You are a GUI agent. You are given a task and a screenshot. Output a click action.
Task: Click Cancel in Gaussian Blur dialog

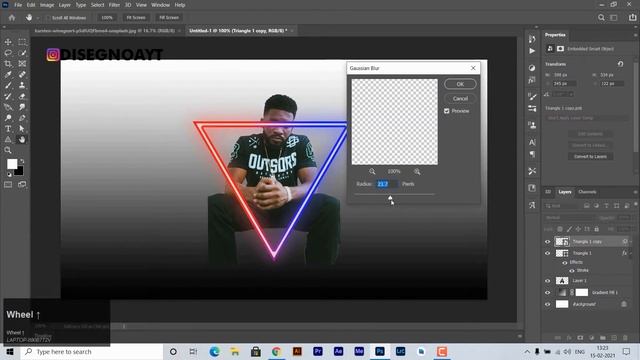coord(460,98)
